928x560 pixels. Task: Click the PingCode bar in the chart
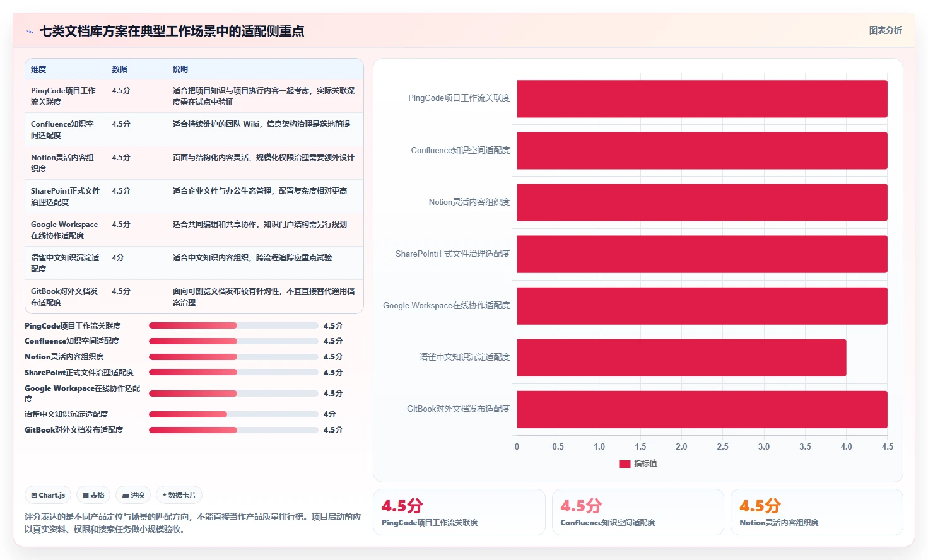pyautogui.click(x=702, y=98)
